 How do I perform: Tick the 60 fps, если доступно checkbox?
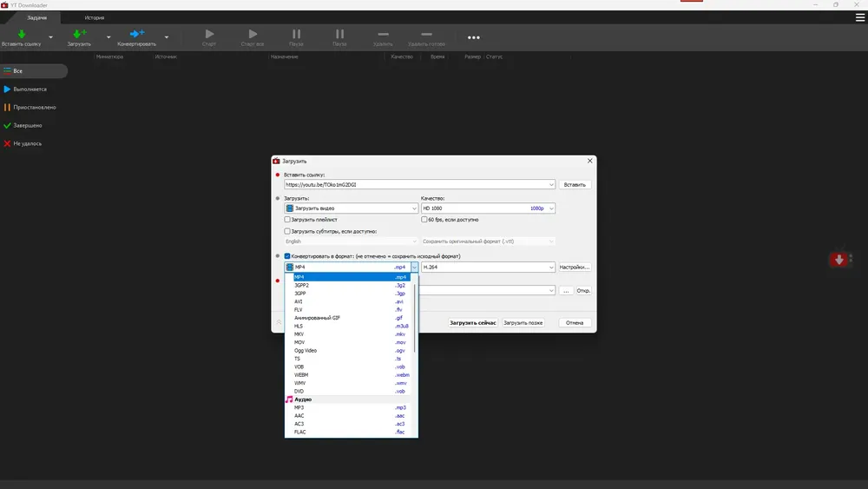pos(424,220)
